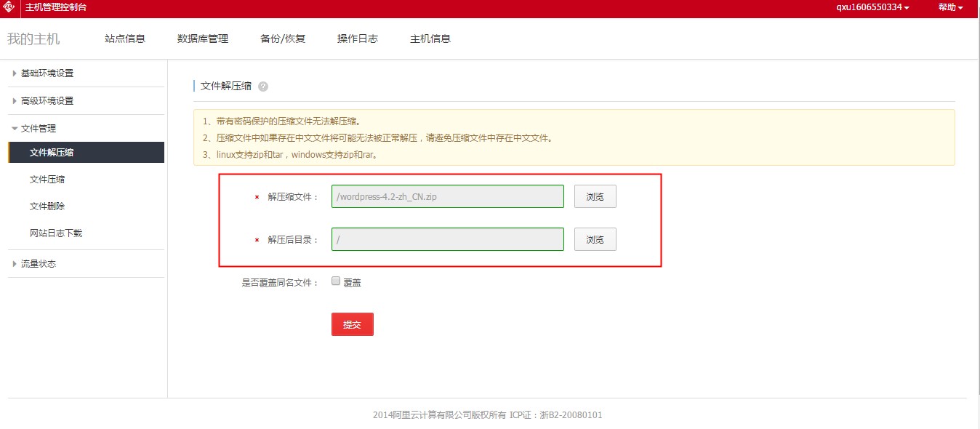
Task: Open the 帮助 help dropdown menu
Action: pyautogui.click(x=950, y=7)
